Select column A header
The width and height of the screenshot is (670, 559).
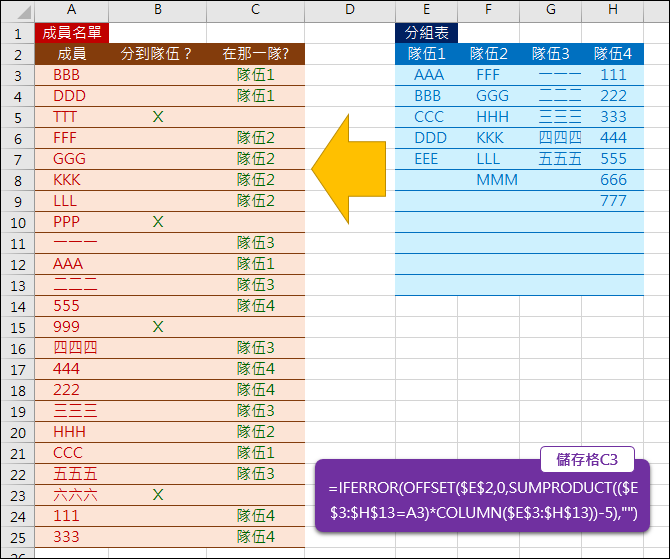coord(71,10)
